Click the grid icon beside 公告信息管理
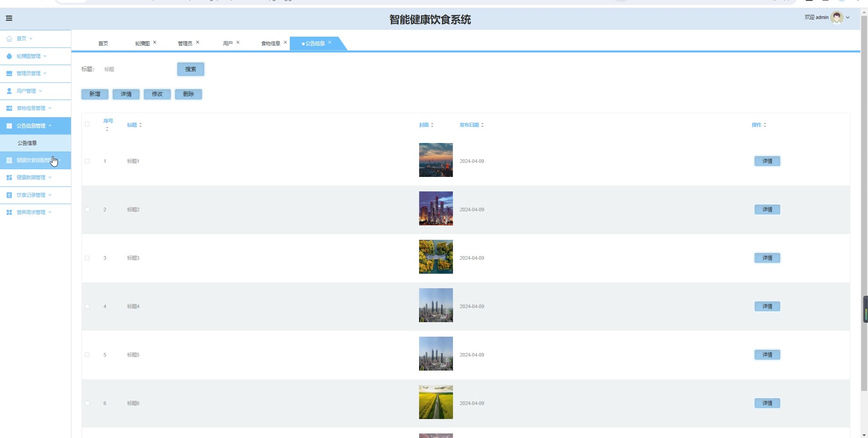This screenshot has width=868, height=438. tap(9, 126)
